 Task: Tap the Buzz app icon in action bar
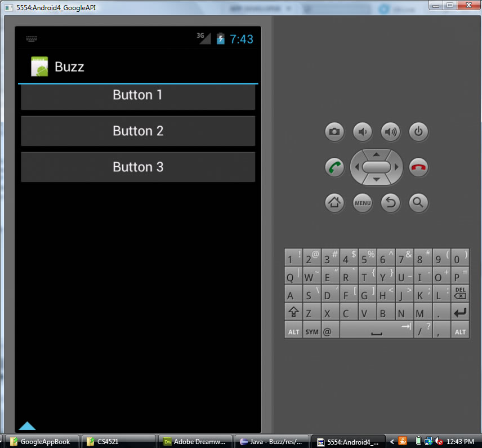click(39, 67)
